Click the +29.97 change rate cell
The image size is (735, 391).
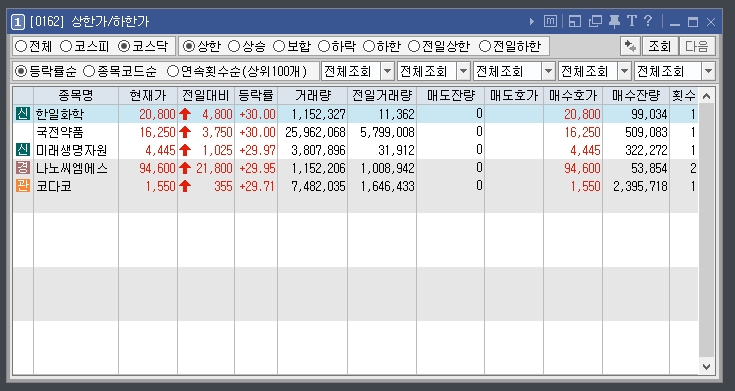click(257, 150)
